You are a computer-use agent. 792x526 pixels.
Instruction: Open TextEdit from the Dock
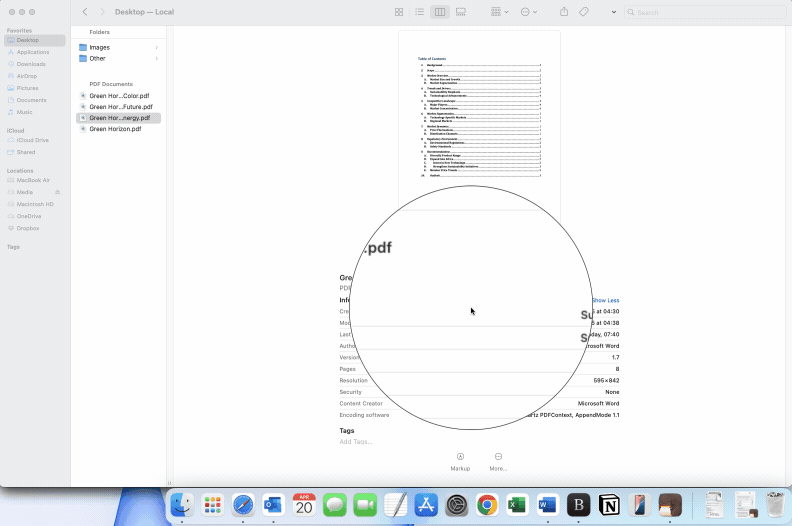395,505
